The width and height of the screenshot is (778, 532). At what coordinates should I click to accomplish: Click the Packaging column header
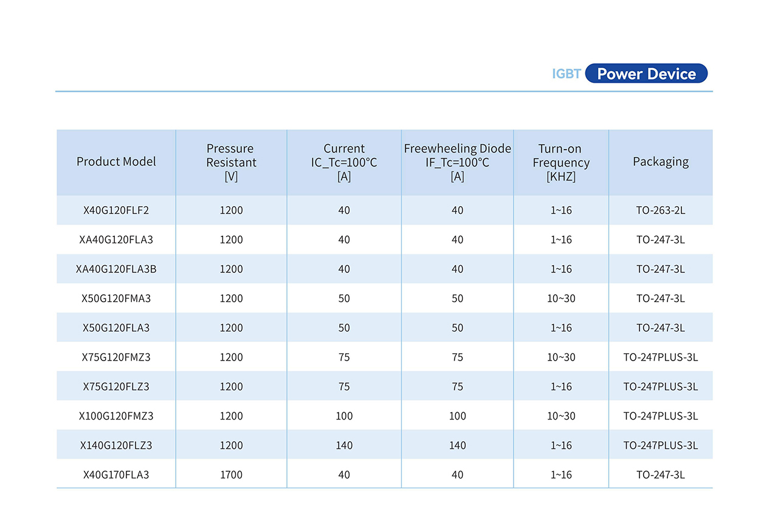661,162
